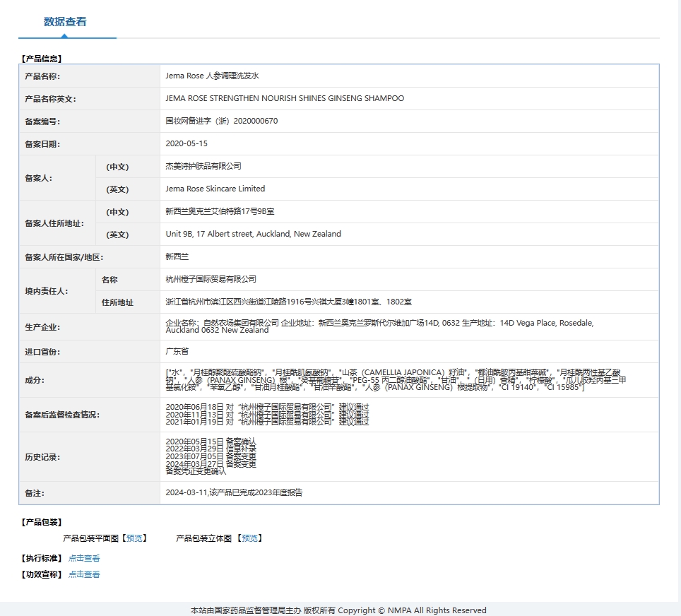Click history entry '2023年07月05日 备案变更'
The height and width of the screenshot is (616, 681).
point(211,456)
